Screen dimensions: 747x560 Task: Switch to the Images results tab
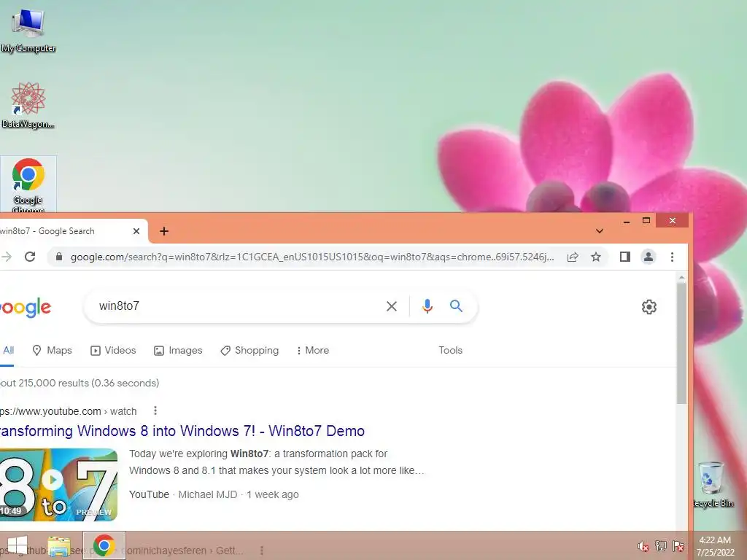tap(178, 351)
